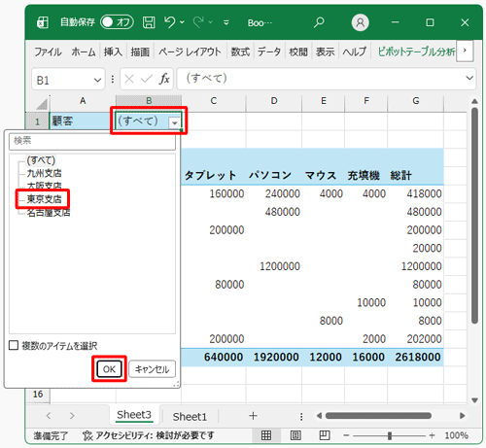
Task: Open the user account profile icon
Action: pos(360,22)
